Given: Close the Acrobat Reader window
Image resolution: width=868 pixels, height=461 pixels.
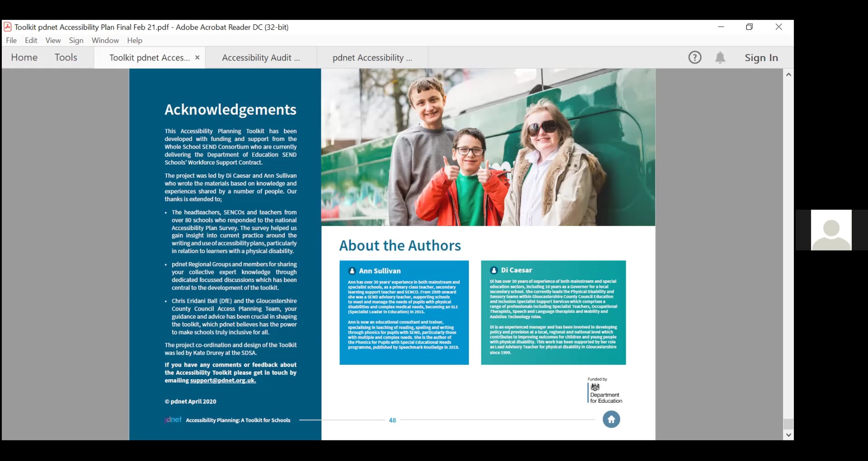Looking at the screenshot, I should [x=779, y=27].
